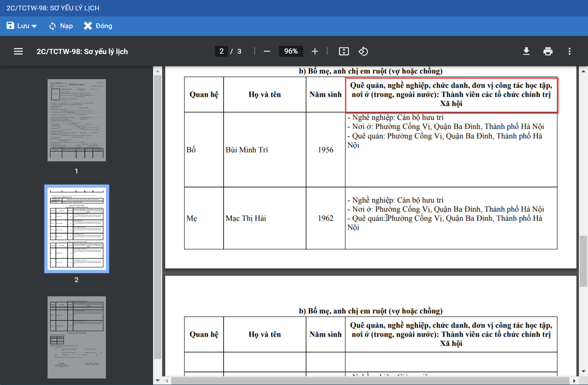
Task: Toggle the PDF sidebar hamburger menu
Action: 18,51
